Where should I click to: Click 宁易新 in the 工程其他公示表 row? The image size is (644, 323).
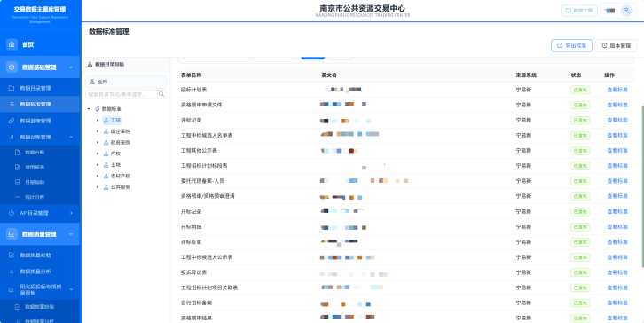523,150
